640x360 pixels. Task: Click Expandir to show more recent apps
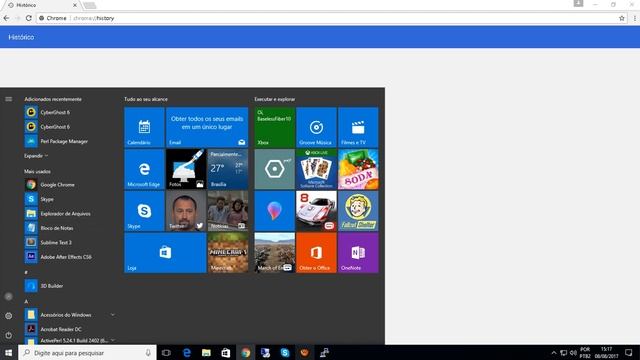pyautogui.click(x=36, y=156)
